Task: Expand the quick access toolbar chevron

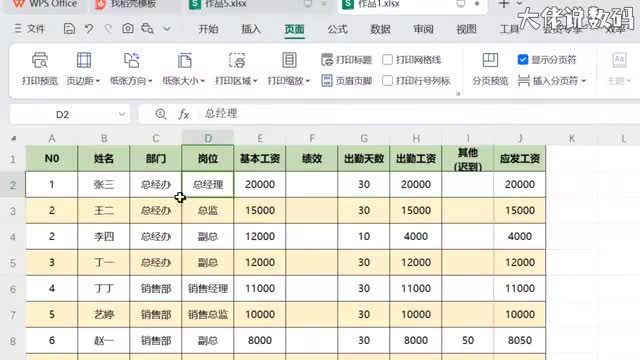Action: 167,29
